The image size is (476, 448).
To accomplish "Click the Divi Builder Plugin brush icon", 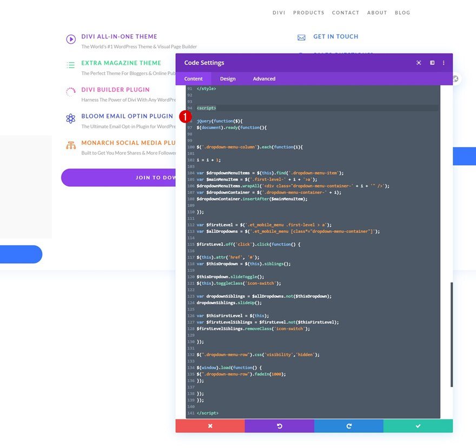I will (x=71, y=92).
